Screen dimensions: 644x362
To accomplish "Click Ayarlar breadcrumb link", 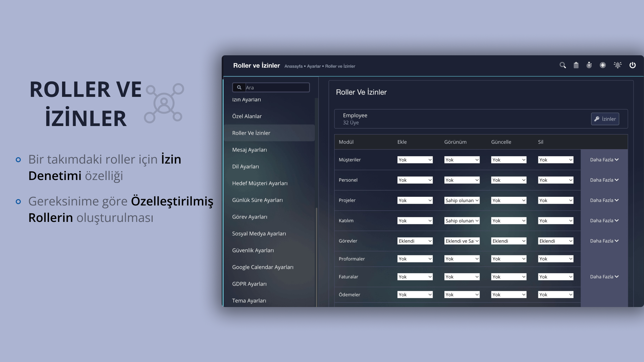I will [314, 66].
